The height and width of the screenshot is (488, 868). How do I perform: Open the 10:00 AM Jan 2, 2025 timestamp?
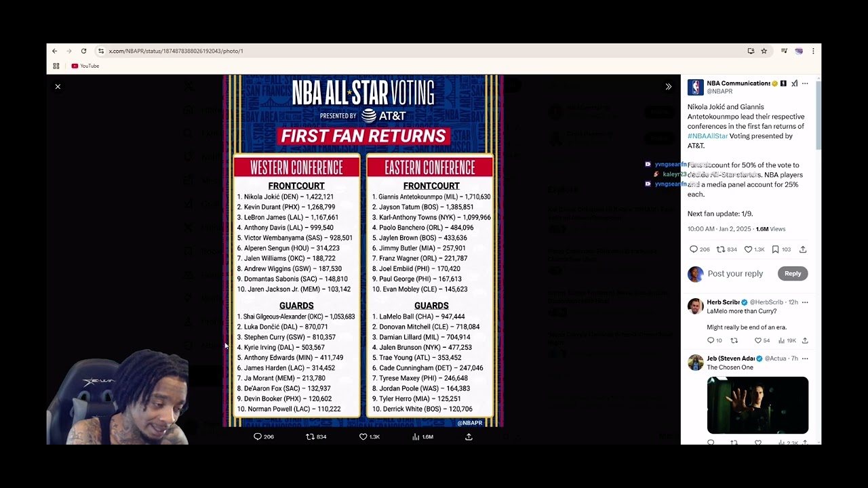point(719,229)
